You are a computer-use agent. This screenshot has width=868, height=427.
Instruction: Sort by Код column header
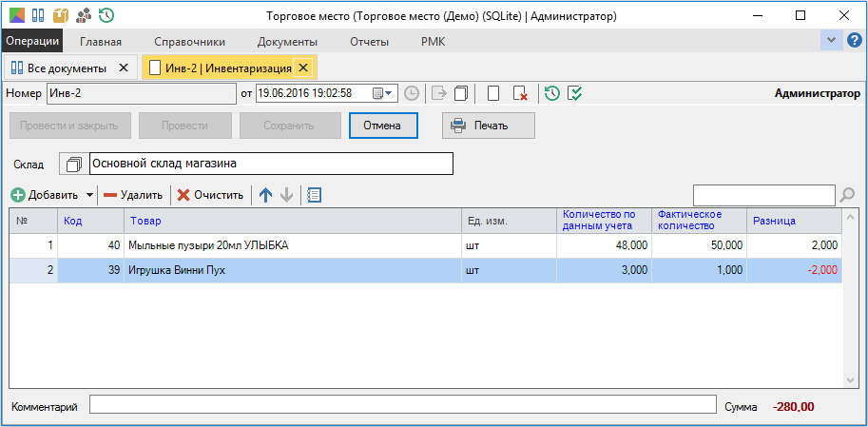90,221
